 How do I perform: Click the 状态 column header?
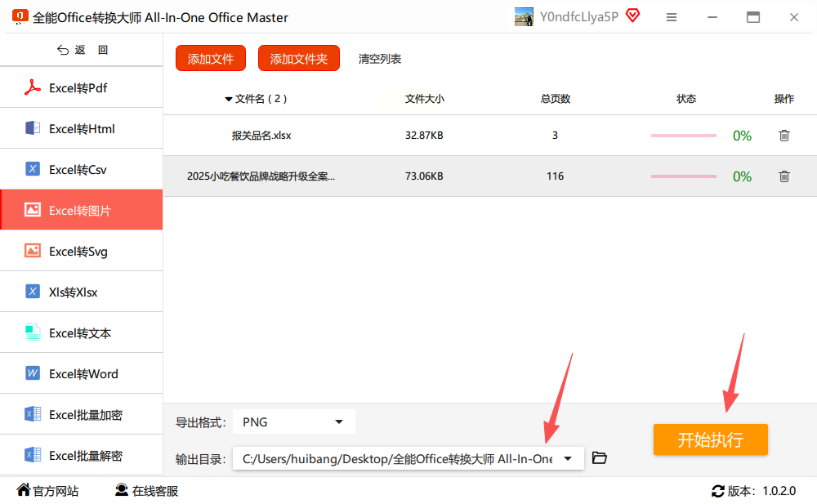coord(686,99)
